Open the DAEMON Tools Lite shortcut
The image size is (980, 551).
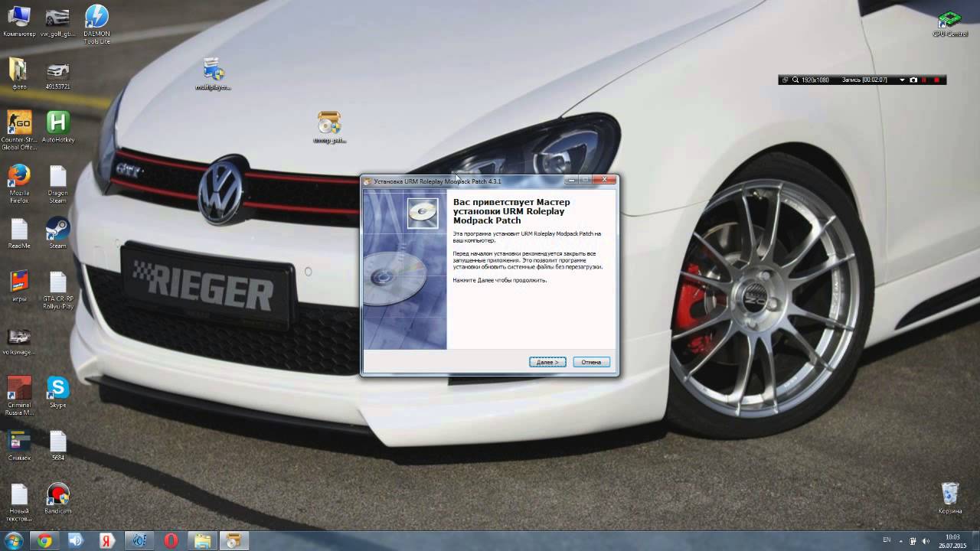(96, 24)
